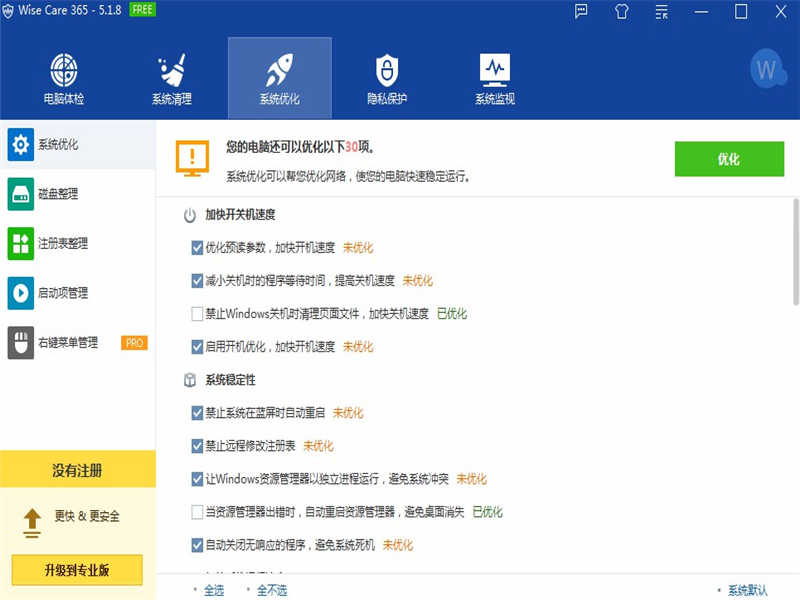Switch to the 系统清理 tab

pos(172,78)
